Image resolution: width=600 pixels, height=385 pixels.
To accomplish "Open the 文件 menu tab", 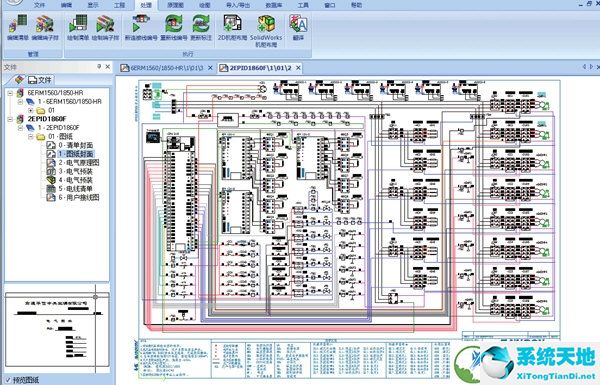I will point(39,5).
